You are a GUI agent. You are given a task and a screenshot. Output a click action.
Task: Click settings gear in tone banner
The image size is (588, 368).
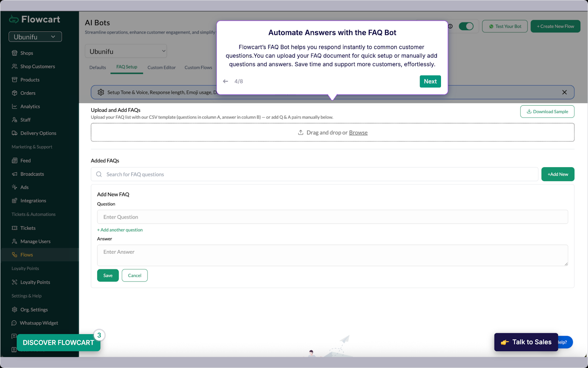coord(101,92)
